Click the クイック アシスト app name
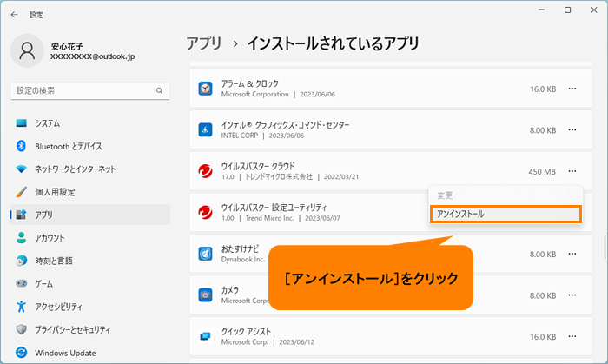 click(x=246, y=332)
